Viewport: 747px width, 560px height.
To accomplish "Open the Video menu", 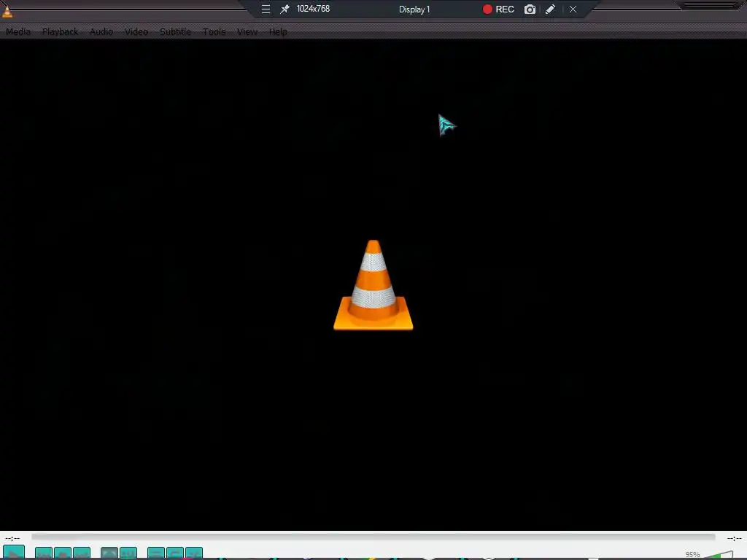I will [136, 32].
